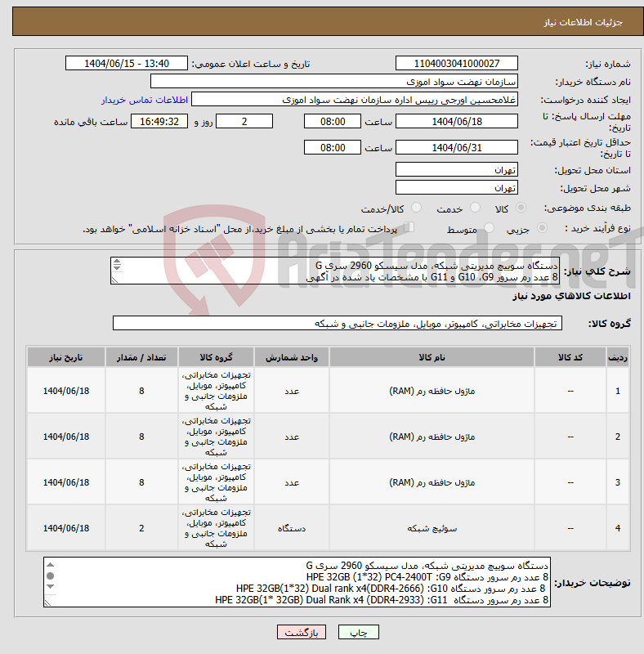The height and width of the screenshot is (654, 644).
Task: Open the اطلاعات تماس خریدار link
Action: [145, 100]
